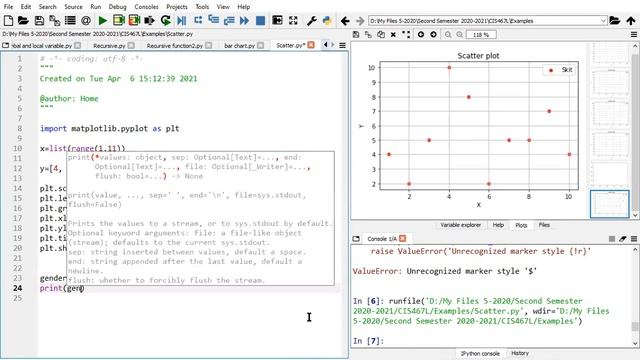Remove current plot with X icon
The image size is (640, 360).
tap(393, 35)
